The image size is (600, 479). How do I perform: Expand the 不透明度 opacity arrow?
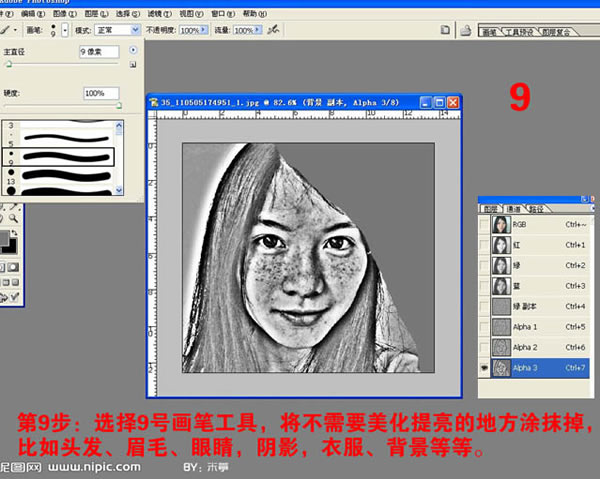pyautogui.click(x=204, y=29)
